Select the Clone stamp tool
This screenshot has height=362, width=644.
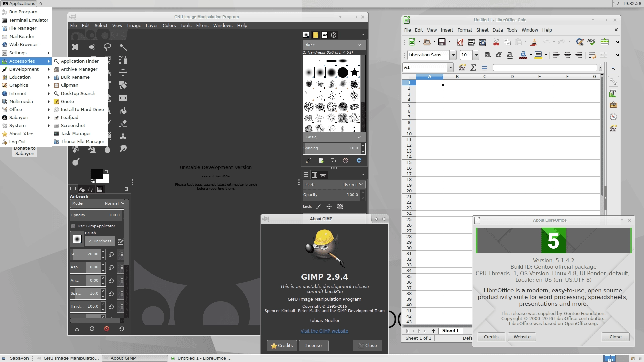tap(123, 136)
